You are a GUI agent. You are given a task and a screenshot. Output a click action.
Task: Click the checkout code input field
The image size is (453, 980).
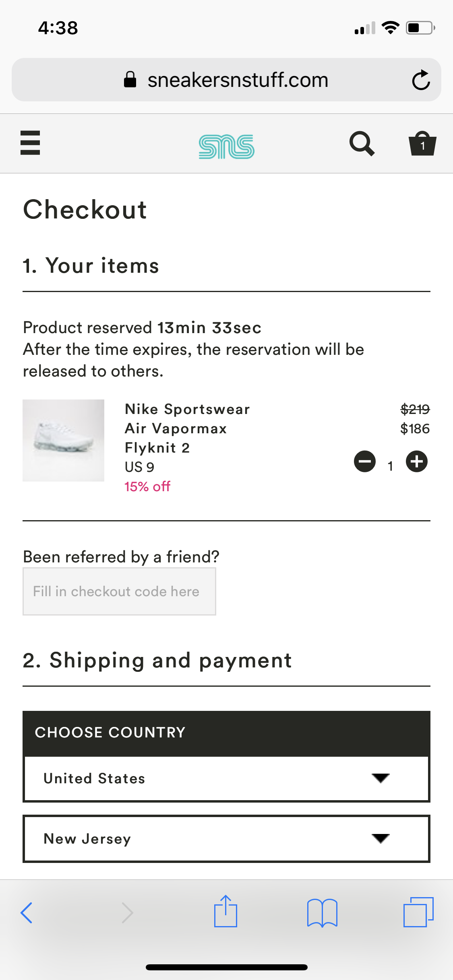point(119,591)
